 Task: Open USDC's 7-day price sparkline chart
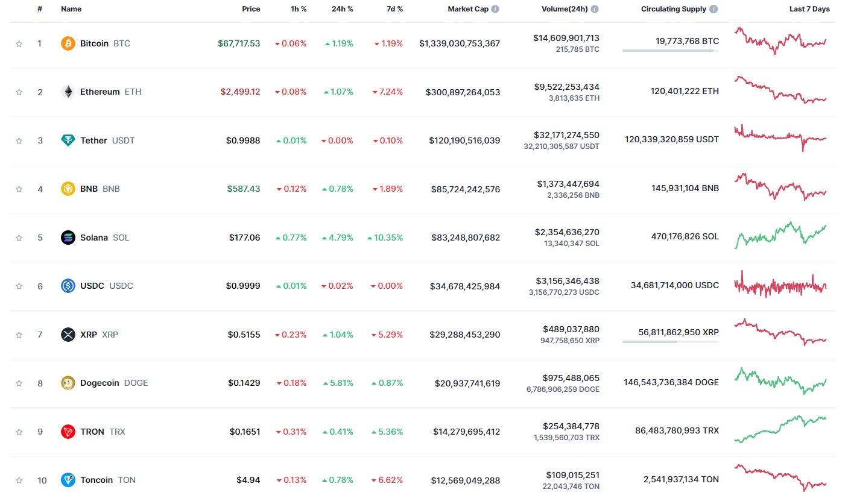pyautogui.click(x=780, y=285)
